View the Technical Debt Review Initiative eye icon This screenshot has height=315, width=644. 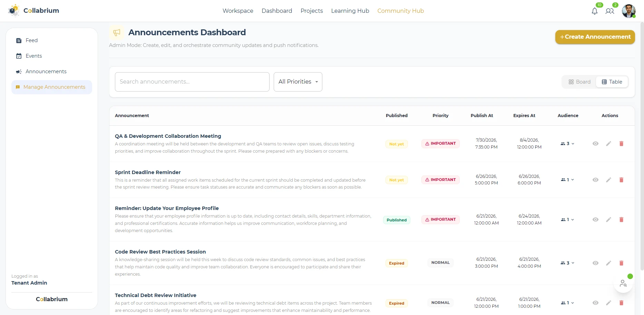595,303
